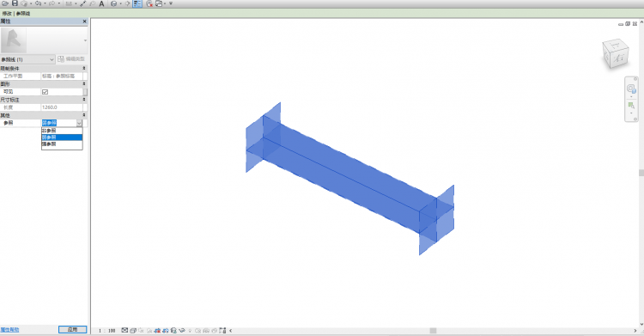Toggle the detail level icon in view bar

(125, 330)
